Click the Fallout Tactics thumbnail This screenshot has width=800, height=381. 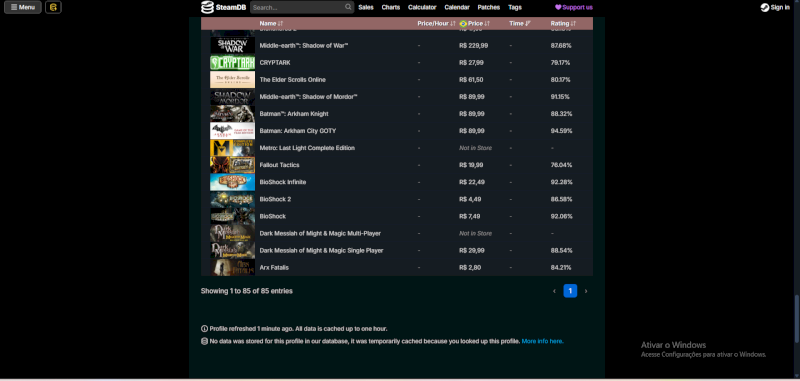coord(233,165)
